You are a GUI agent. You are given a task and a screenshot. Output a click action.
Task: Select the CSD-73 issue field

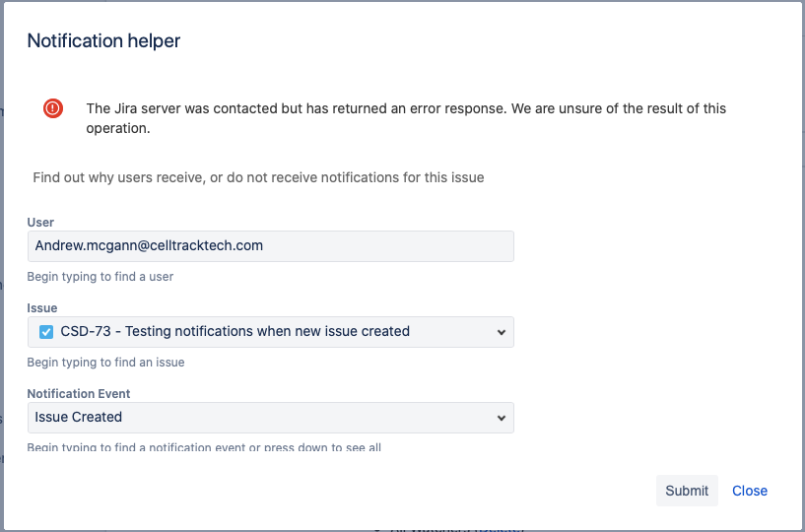271,332
